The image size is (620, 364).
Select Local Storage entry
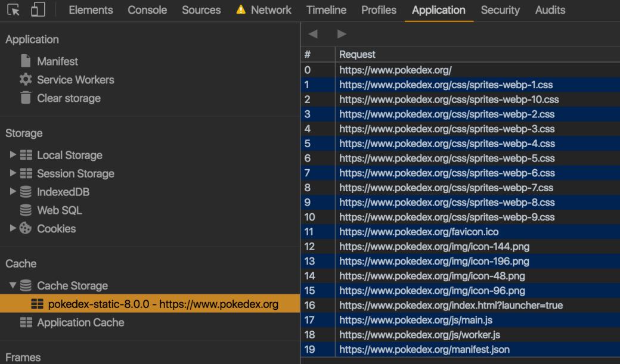pos(70,155)
